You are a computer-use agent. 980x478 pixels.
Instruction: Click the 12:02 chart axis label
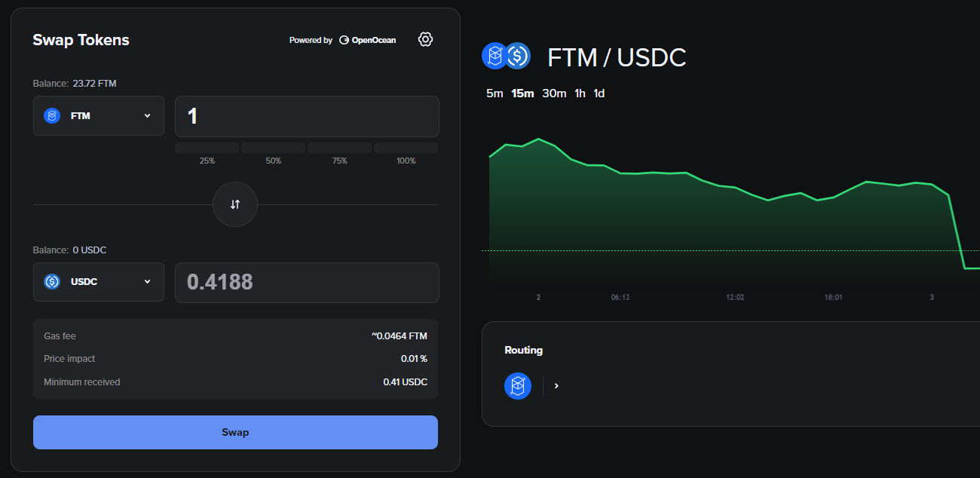(735, 298)
